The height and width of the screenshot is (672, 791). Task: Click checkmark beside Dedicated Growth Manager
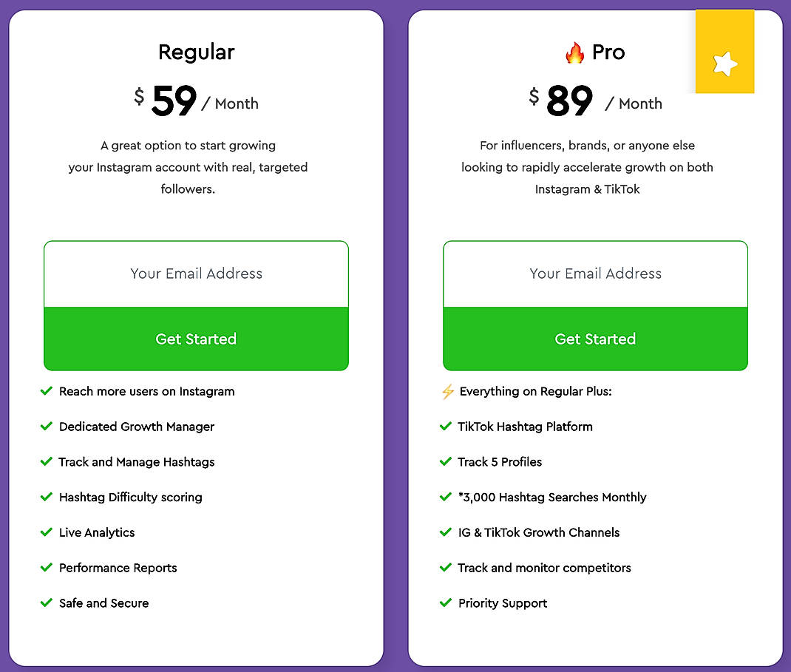pyautogui.click(x=47, y=427)
